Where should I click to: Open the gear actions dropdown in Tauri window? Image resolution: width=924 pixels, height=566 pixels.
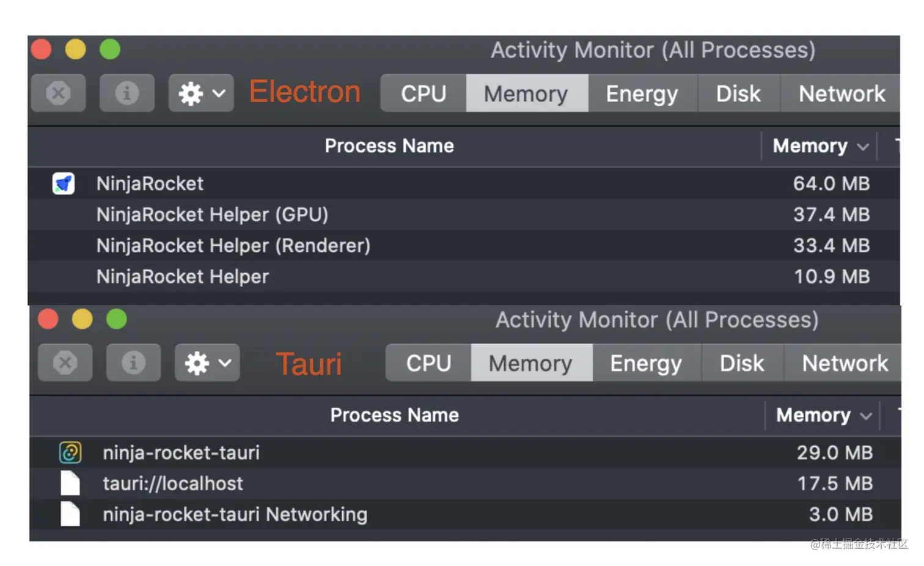(x=207, y=363)
